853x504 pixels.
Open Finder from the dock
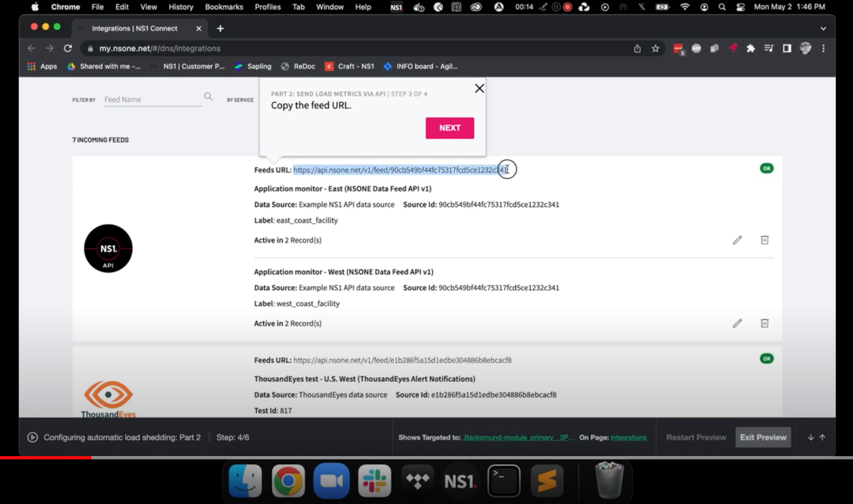[245, 481]
